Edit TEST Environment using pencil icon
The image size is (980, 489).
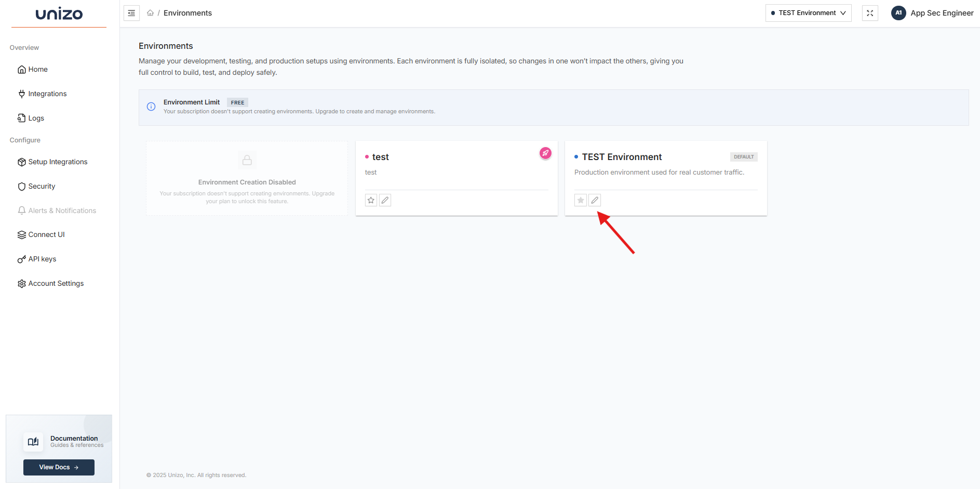point(595,200)
